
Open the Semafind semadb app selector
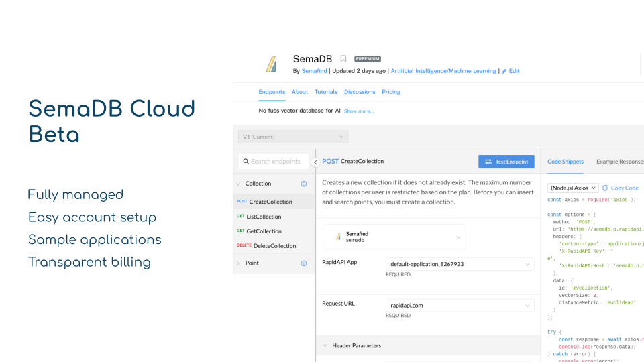click(394, 237)
